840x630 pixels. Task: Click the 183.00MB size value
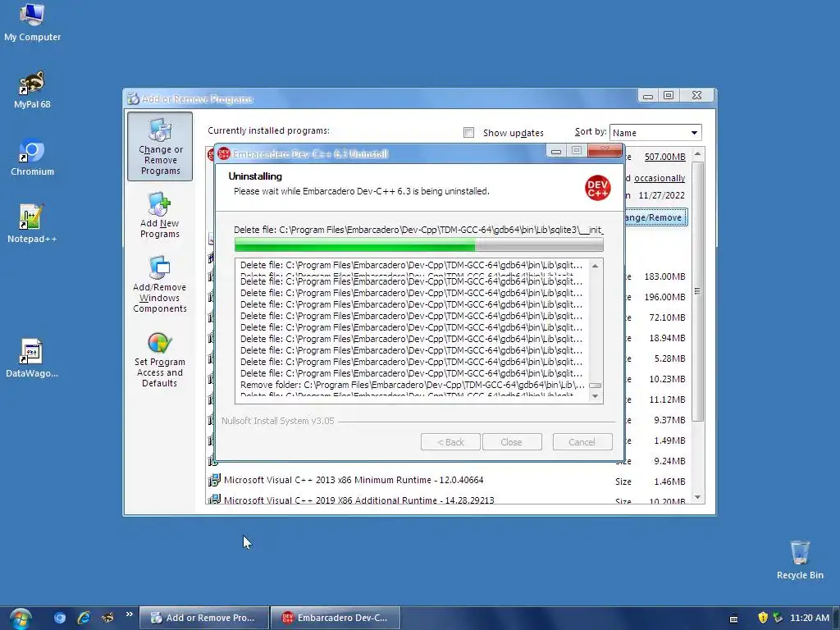[664, 276]
